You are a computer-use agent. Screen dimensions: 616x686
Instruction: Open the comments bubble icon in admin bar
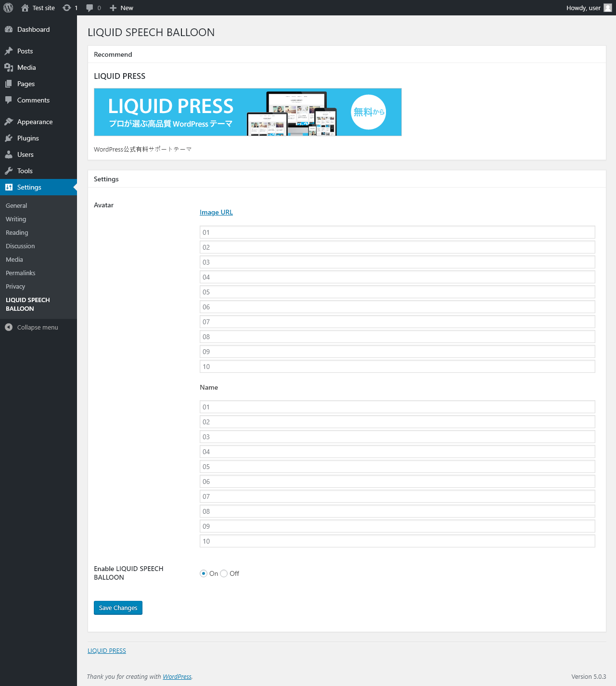(90, 8)
